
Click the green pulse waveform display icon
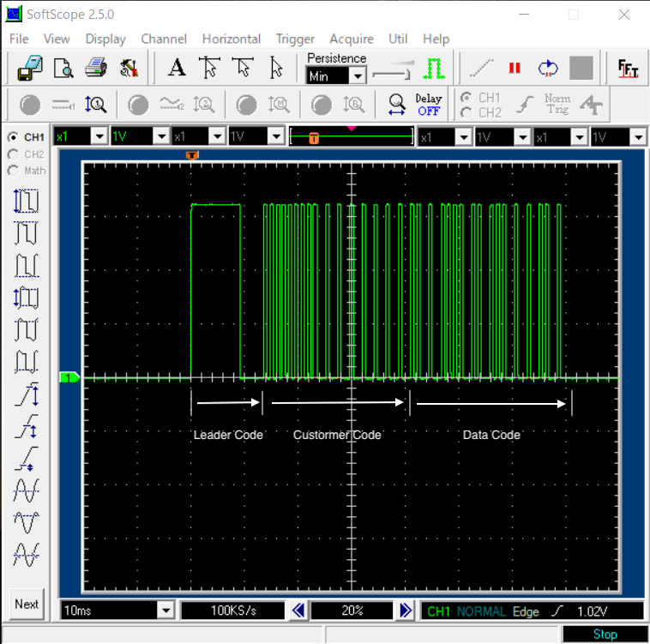point(434,69)
